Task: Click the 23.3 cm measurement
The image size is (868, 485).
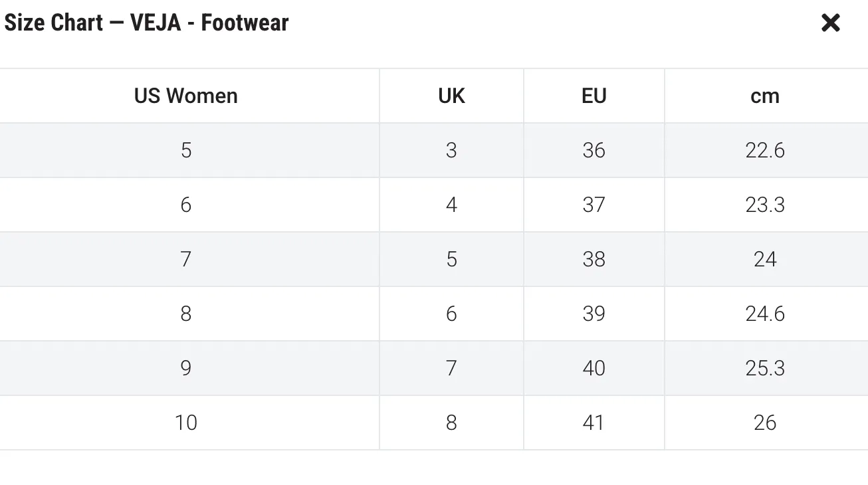Action: click(766, 205)
